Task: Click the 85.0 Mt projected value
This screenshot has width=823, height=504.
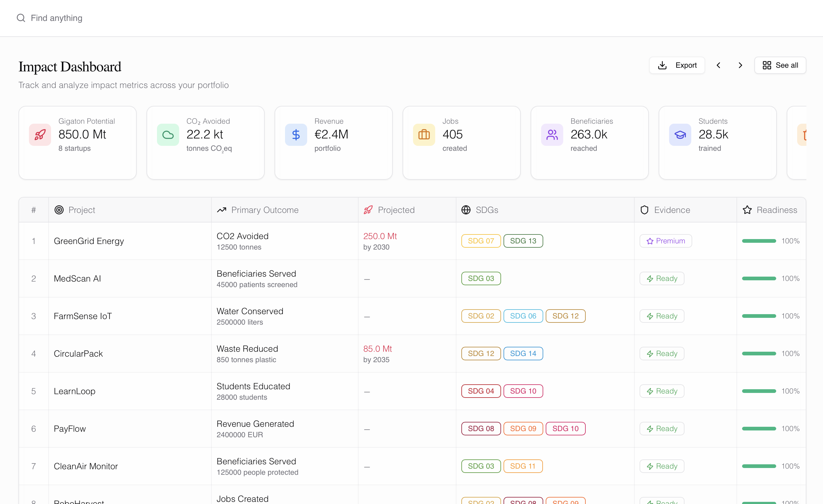Action: pos(377,349)
